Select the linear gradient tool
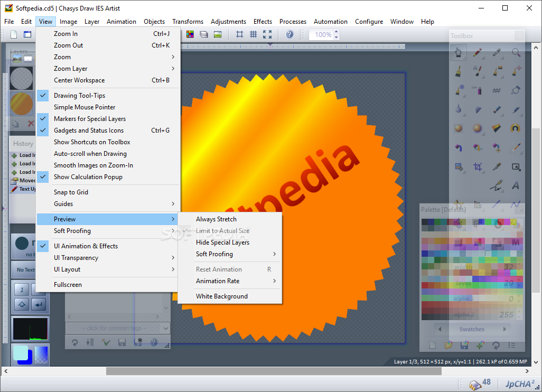This screenshot has width=542, height=392. 497,128
